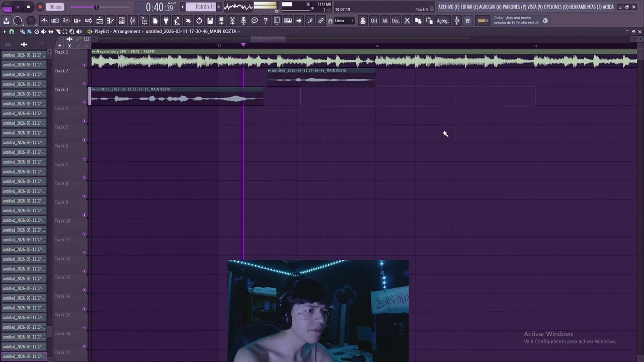Toggle PAT/SONG mode switch
The image size is (644, 362).
7,7
